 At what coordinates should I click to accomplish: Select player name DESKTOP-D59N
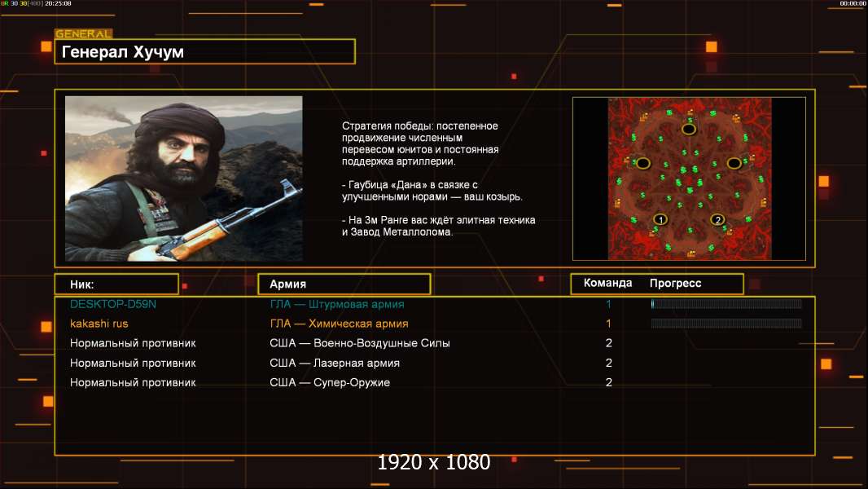(x=113, y=304)
